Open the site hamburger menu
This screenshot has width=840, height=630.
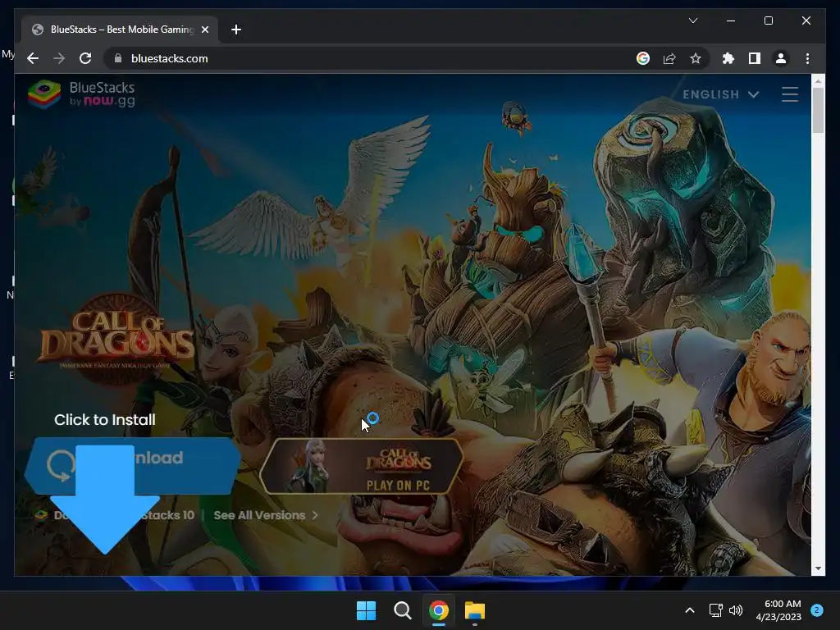[x=790, y=94]
